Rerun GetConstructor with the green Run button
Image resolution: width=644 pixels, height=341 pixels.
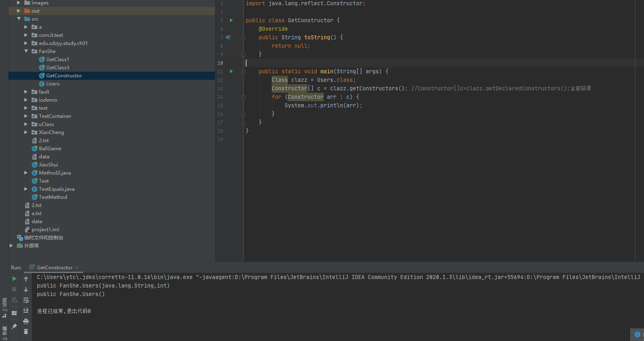14,279
